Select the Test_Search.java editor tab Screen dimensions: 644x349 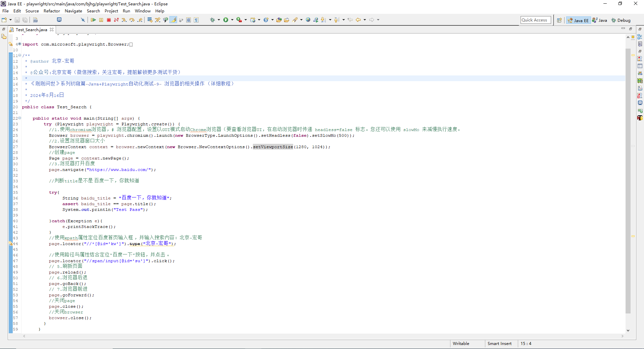32,30
